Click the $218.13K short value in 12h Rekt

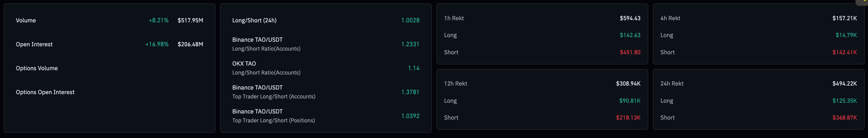point(628,117)
